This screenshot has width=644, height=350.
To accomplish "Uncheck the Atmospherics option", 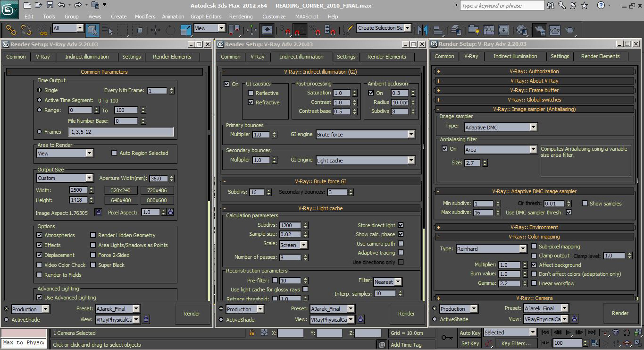I will [x=40, y=235].
